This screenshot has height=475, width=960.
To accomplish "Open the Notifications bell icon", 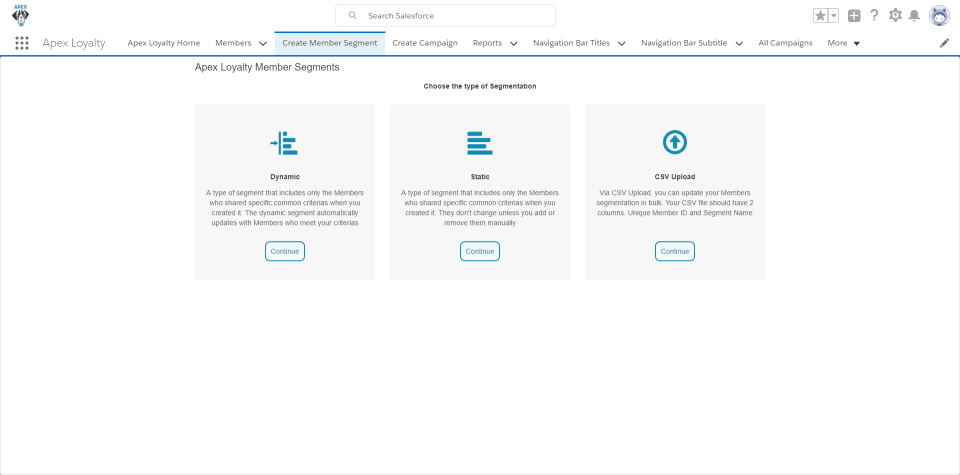I will pos(914,16).
